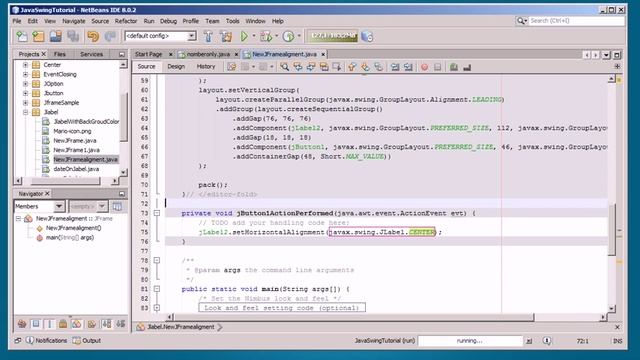Viewport: 640px width, 360px height.
Task: Expand the JOption project node
Action: [x=25, y=83]
